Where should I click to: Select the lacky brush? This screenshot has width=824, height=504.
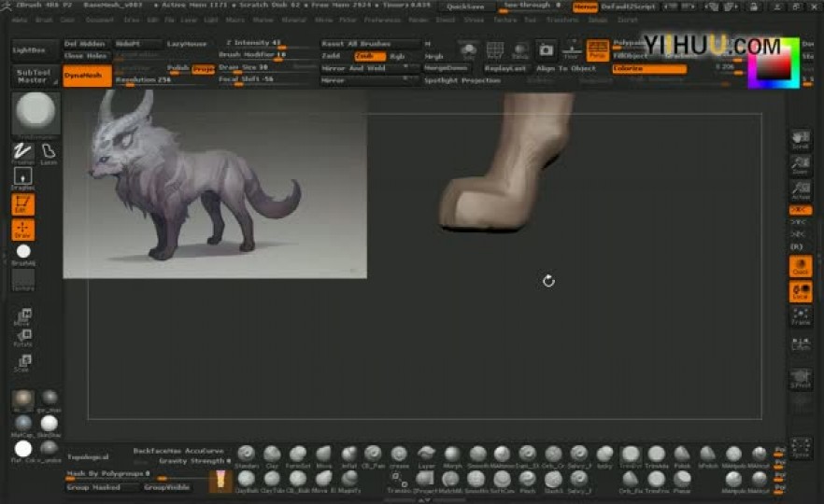click(x=604, y=455)
